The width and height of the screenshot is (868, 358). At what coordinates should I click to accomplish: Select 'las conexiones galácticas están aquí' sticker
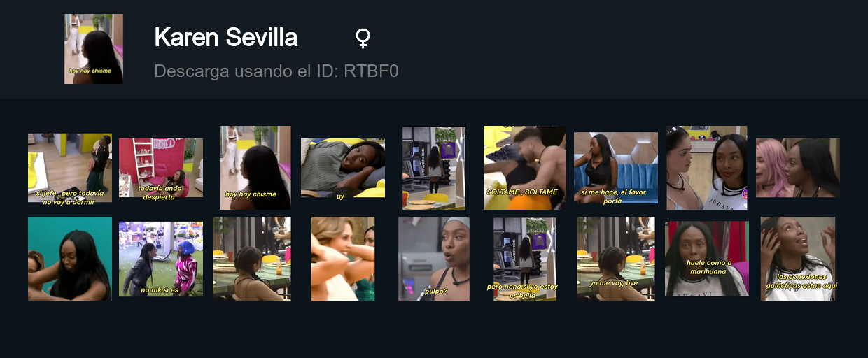click(798, 259)
